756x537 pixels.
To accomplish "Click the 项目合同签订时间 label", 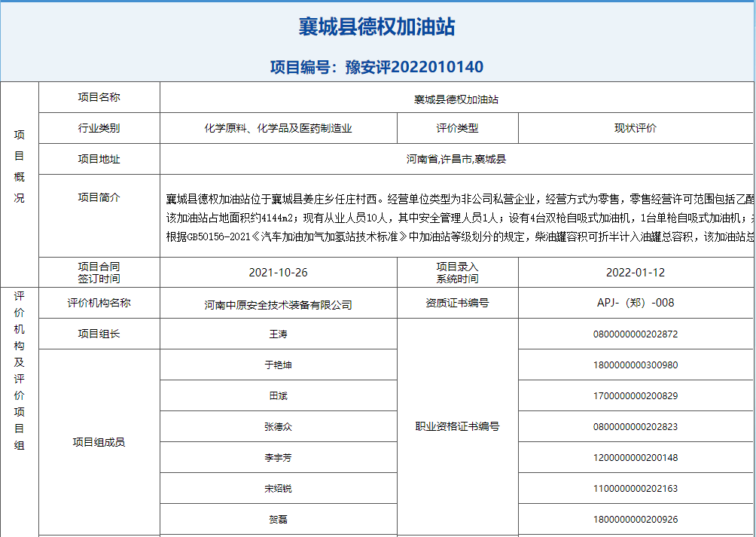I will pos(99,273).
